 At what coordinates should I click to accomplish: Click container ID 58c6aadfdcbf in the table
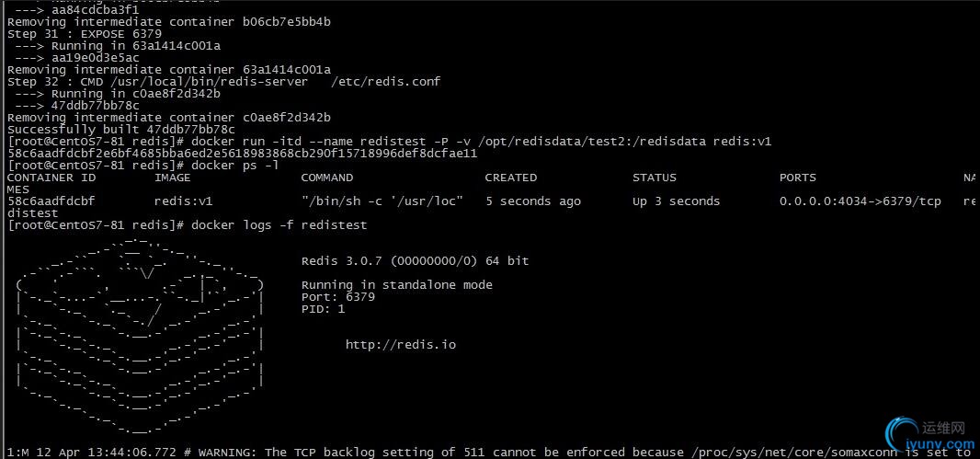coord(51,201)
